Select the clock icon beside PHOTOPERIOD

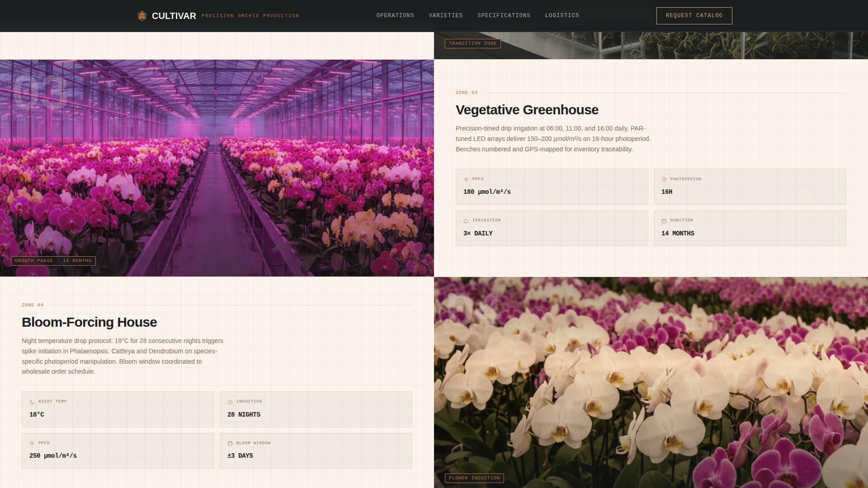click(664, 179)
